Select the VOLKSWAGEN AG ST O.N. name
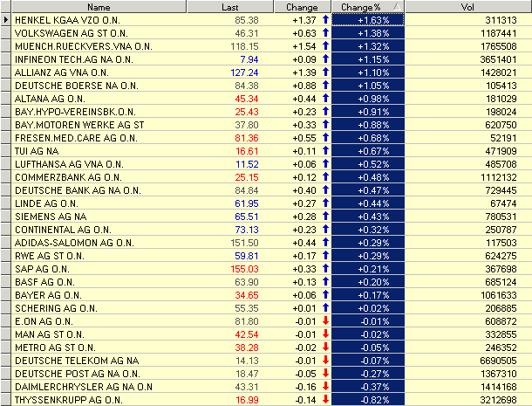 72,33
